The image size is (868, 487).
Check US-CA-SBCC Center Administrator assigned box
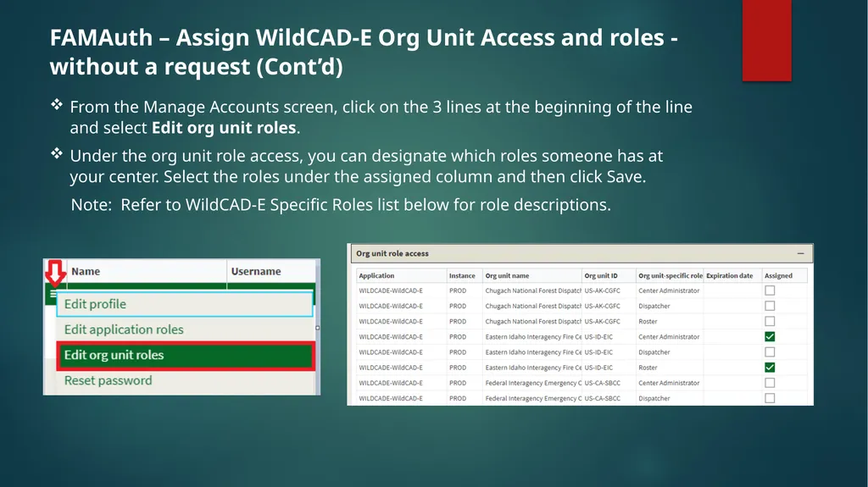tap(770, 383)
